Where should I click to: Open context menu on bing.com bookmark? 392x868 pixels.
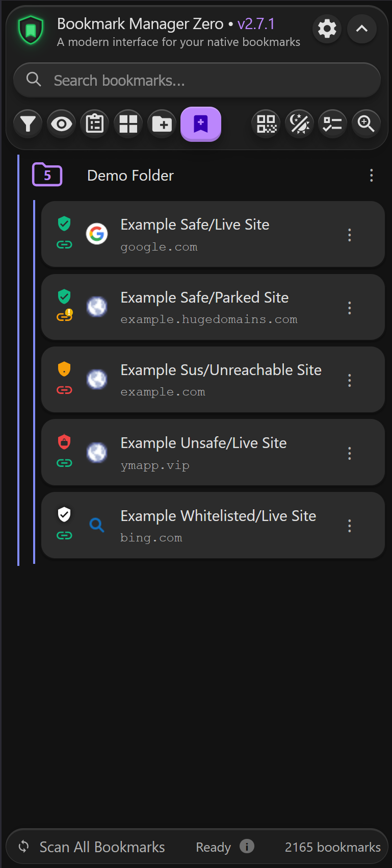[x=349, y=526]
